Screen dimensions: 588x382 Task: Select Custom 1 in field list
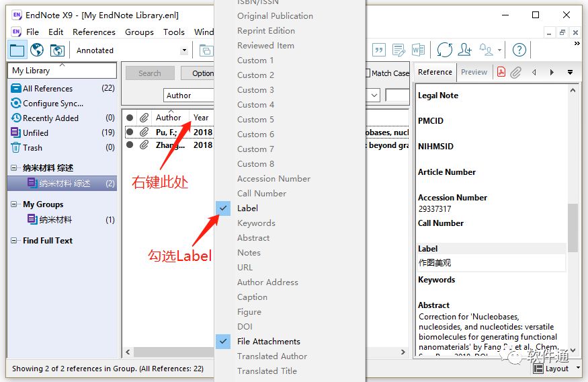tap(255, 60)
